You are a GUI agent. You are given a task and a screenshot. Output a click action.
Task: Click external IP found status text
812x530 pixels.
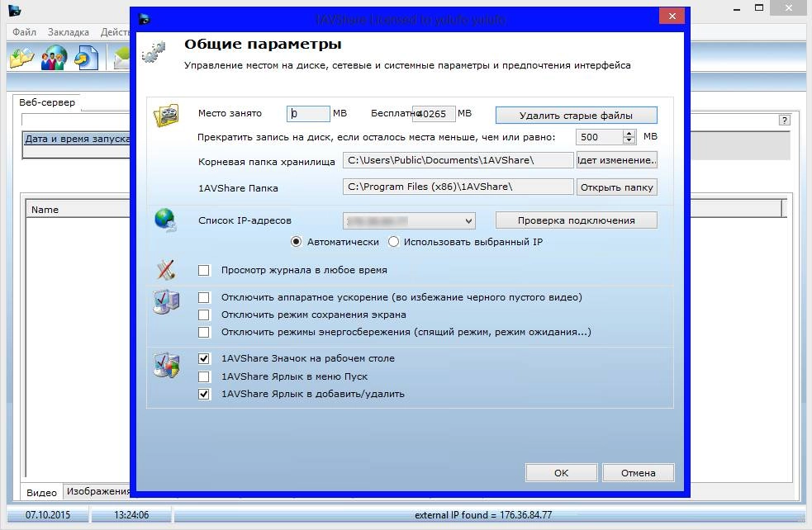[x=483, y=515]
